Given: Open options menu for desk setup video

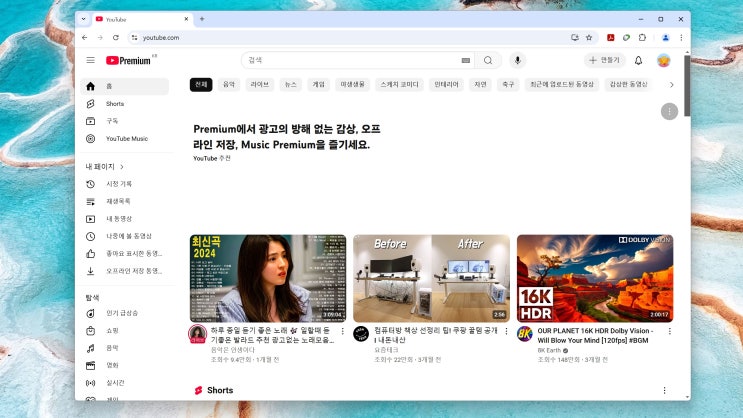Looking at the screenshot, I should (506, 331).
